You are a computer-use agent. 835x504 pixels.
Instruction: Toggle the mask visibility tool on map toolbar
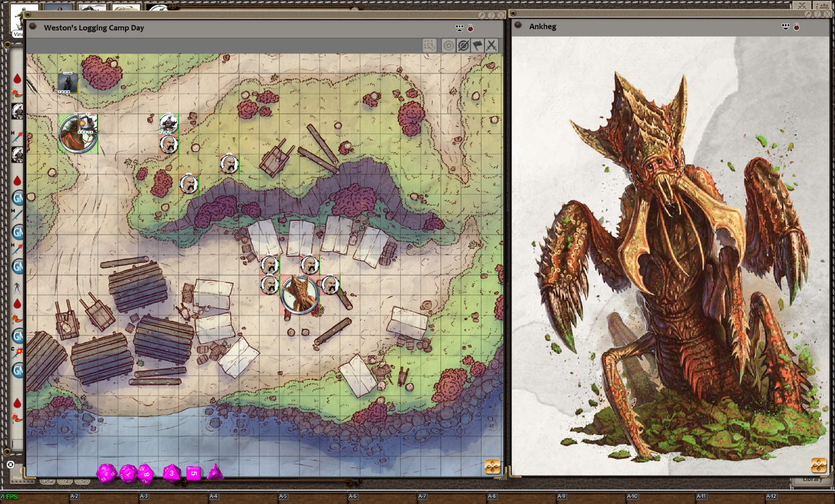(463, 45)
